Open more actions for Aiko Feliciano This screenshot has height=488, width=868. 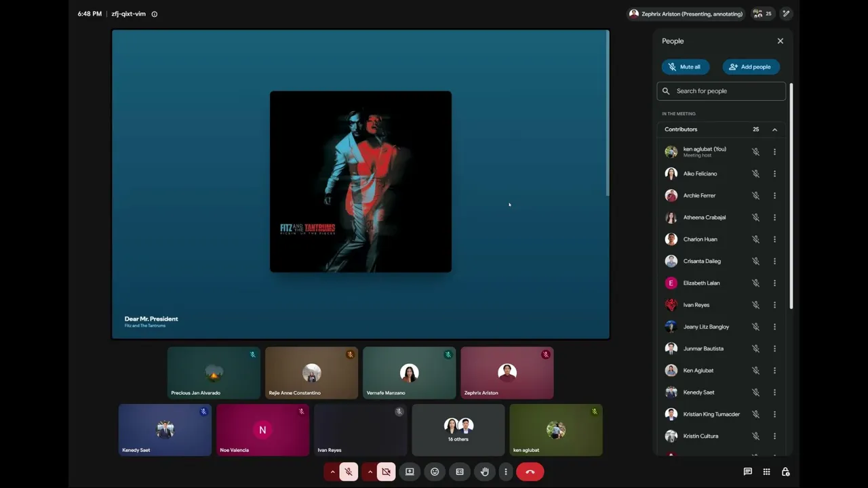click(x=774, y=174)
